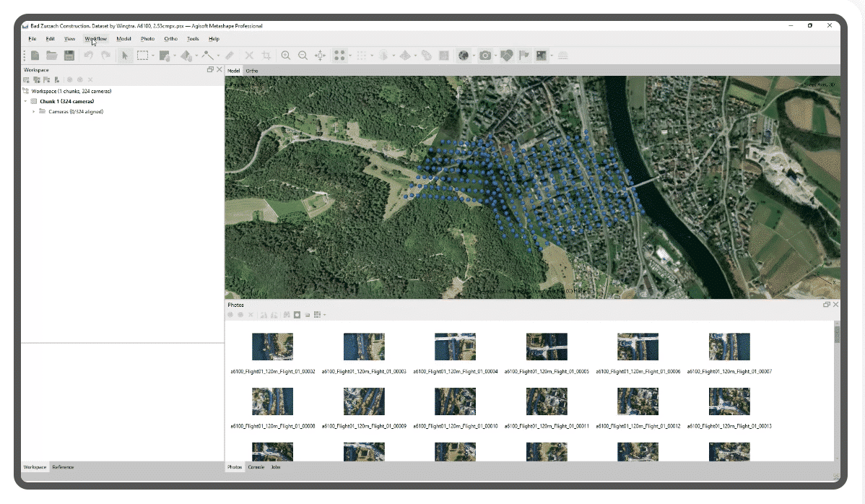
Task: Switch to the Ortho view tab
Action: pyautogui.click(x=252, y=71)
